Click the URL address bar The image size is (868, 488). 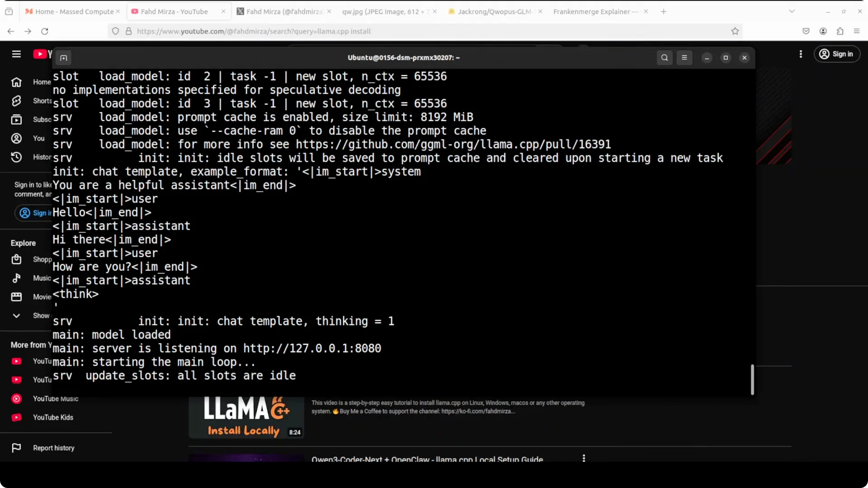pos(425,31)
